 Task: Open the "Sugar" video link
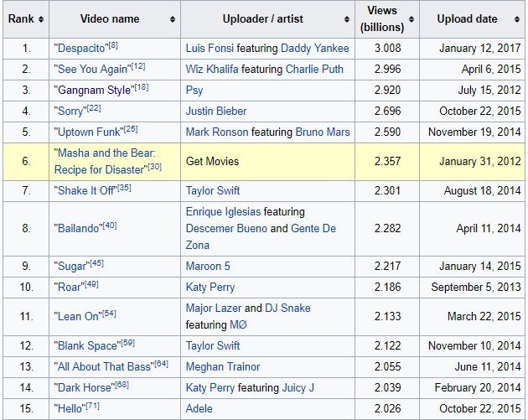[72, 267]
